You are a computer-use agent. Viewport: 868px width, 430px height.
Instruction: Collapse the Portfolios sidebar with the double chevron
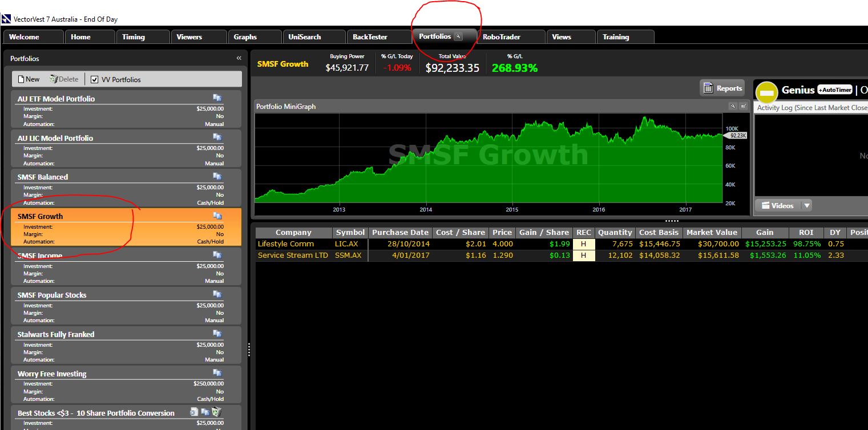(239, 58)
